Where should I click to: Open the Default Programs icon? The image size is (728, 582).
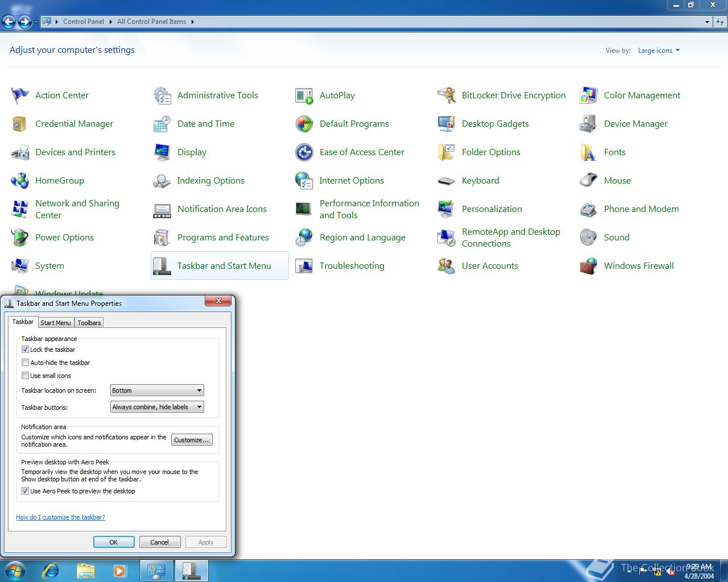[x=304, y=124]
